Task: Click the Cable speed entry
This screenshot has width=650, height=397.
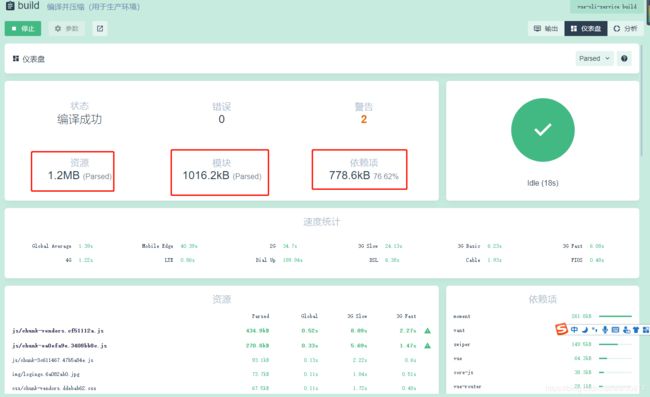Action: [x=484, y=260]
